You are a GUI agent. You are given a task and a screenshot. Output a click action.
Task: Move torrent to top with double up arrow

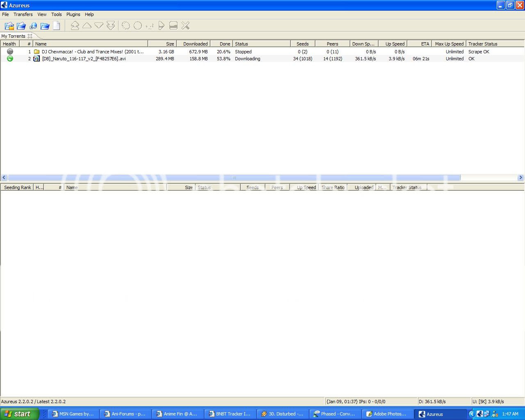tap(75, 26)
